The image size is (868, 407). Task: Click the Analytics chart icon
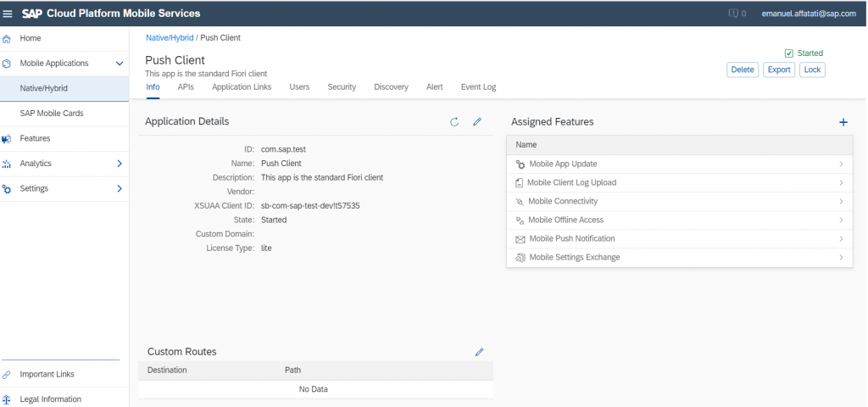[7, 164]
